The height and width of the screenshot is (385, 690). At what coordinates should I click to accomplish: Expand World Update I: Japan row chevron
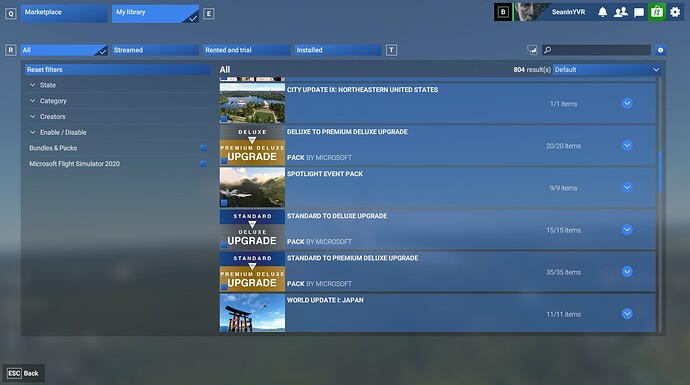tap(627, 314)
